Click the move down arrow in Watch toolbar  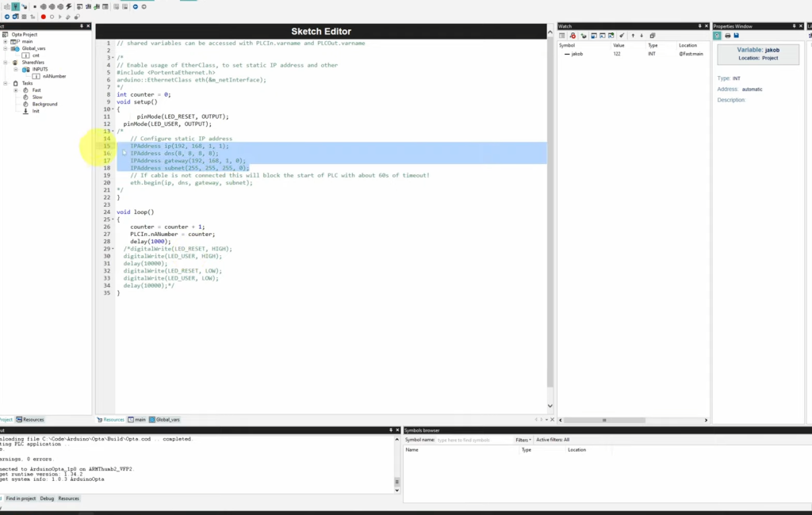coord(642,36)
